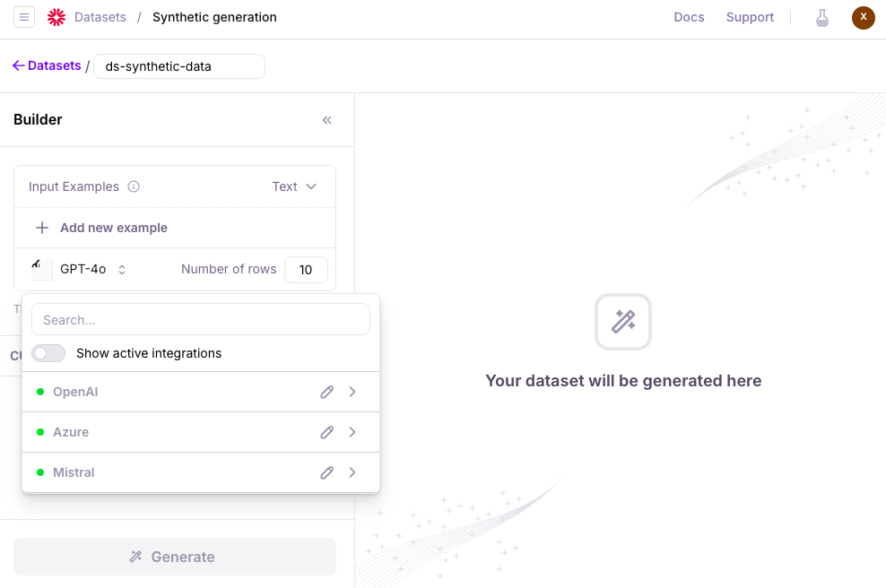
Task: Edit the Number of rows field
Action: coord(306,270)
